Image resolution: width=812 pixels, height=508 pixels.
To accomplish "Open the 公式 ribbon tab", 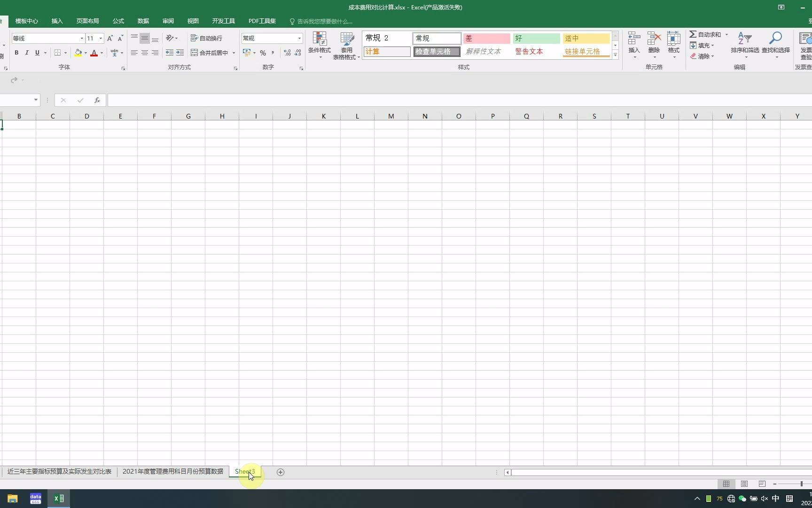I will pyautogui.click(x=118, y=21).
